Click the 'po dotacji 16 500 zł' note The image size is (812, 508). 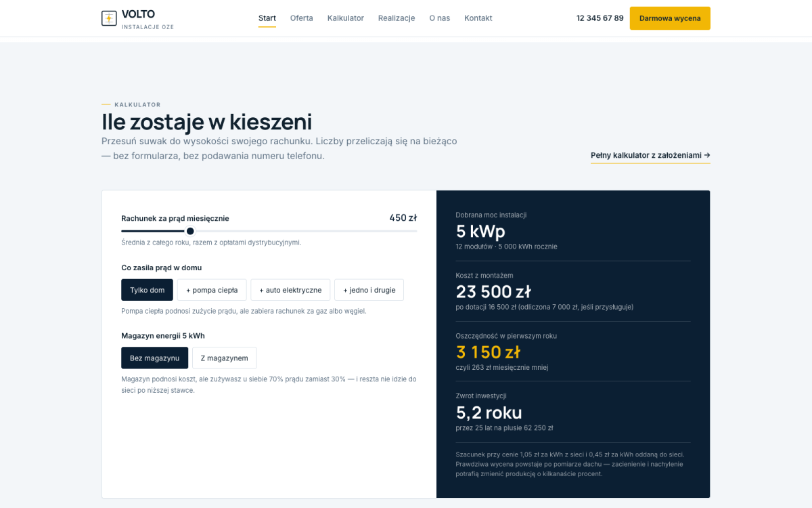pos(545,307)
